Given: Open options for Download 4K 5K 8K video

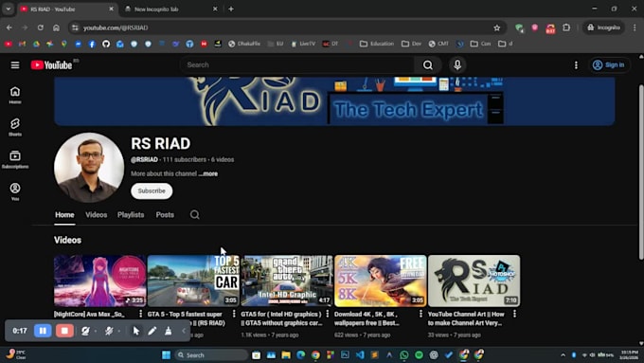Looking at the screenshot, I should 420,314.
